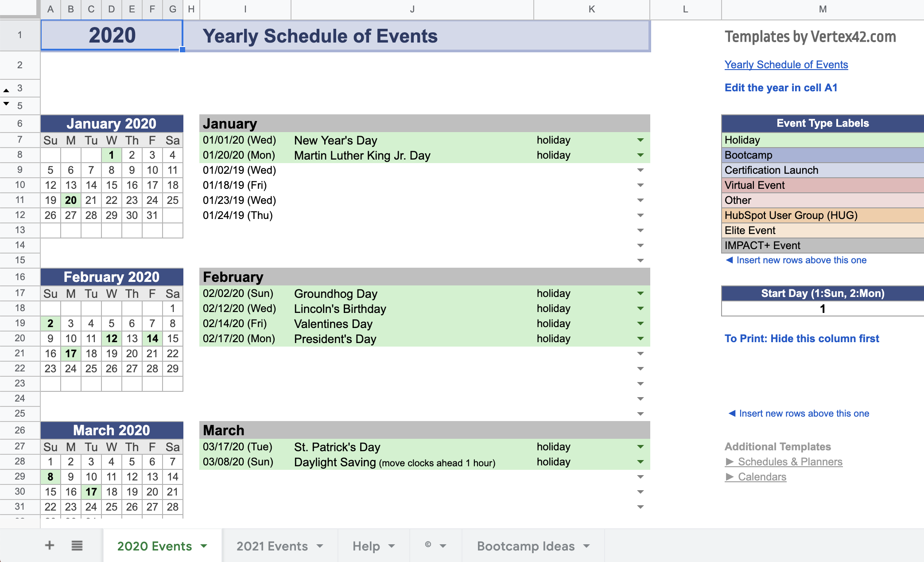Image resolution: width=924 pixels, height=562 pixels.
Task: Select column J header
Action: coord(412,9)
